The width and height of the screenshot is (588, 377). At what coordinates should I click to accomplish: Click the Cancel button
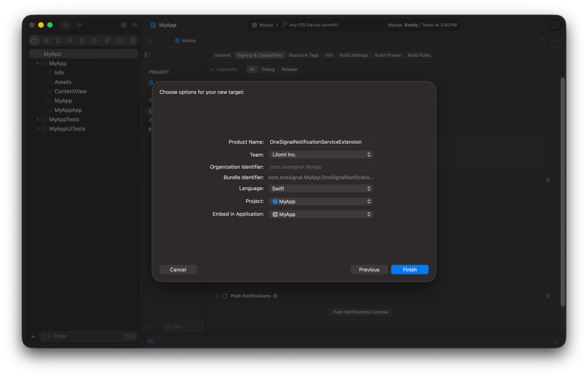pyautogui.click(x=178, y=269)
